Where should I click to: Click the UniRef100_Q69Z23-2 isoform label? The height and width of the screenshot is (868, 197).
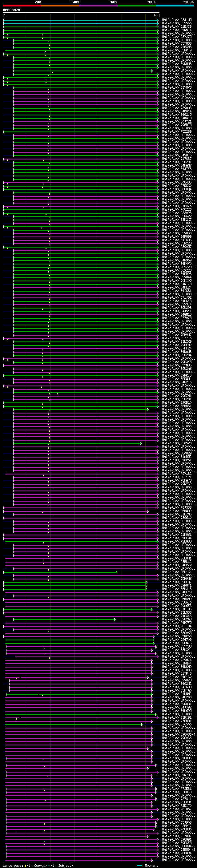click(179, 267)
